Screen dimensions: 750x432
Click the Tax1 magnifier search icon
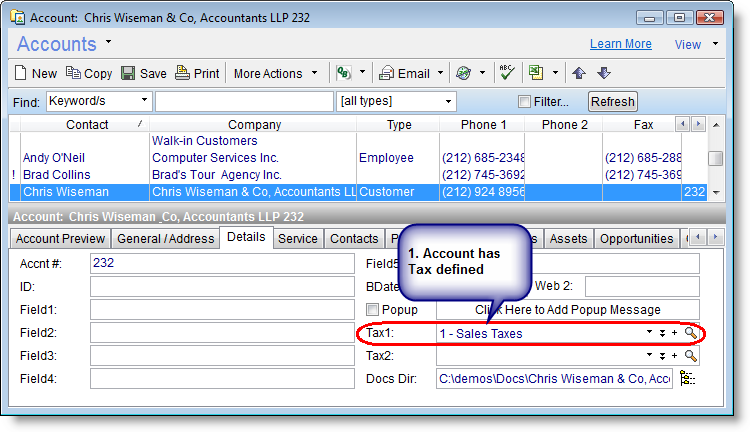click(x=690, y=333)
